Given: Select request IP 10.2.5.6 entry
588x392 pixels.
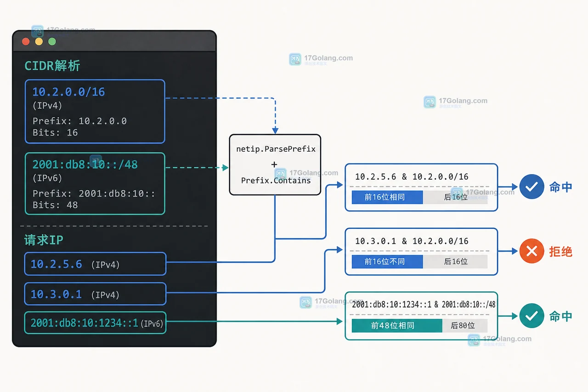Looking at the screenshot, I should click(95, 264).
